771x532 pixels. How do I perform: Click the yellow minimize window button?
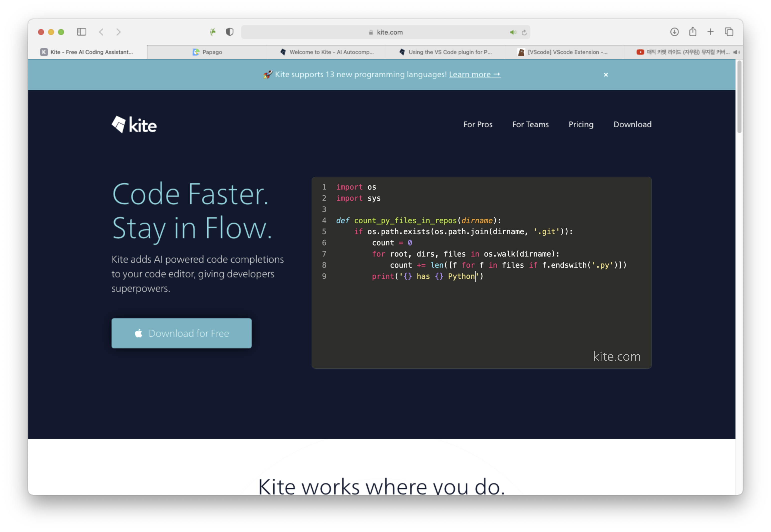(x=51, y=32)
